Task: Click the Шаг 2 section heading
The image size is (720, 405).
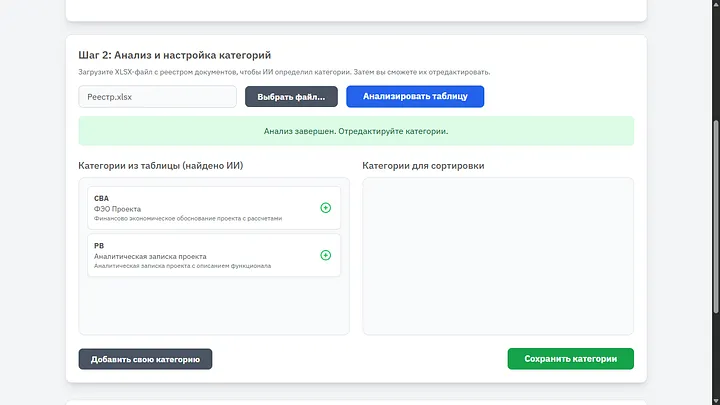Action: (174, 55)
